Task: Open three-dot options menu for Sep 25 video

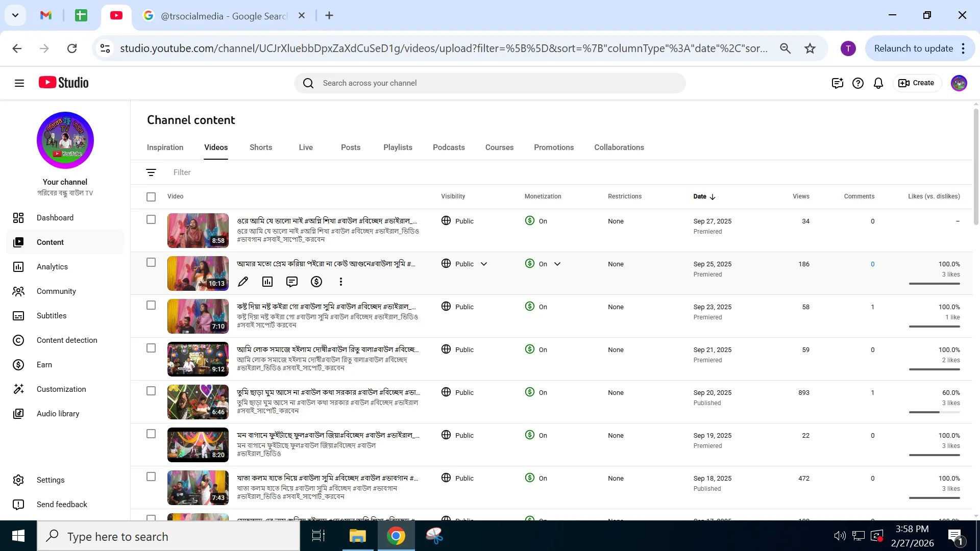Action: [341, 282]
